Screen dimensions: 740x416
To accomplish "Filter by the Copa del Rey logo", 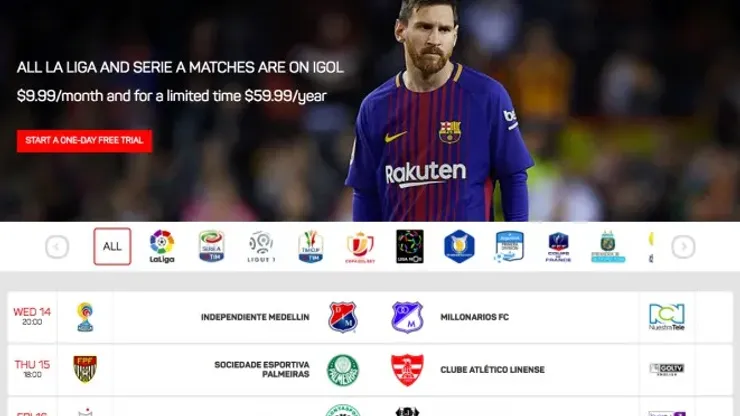I will [360, 247].
